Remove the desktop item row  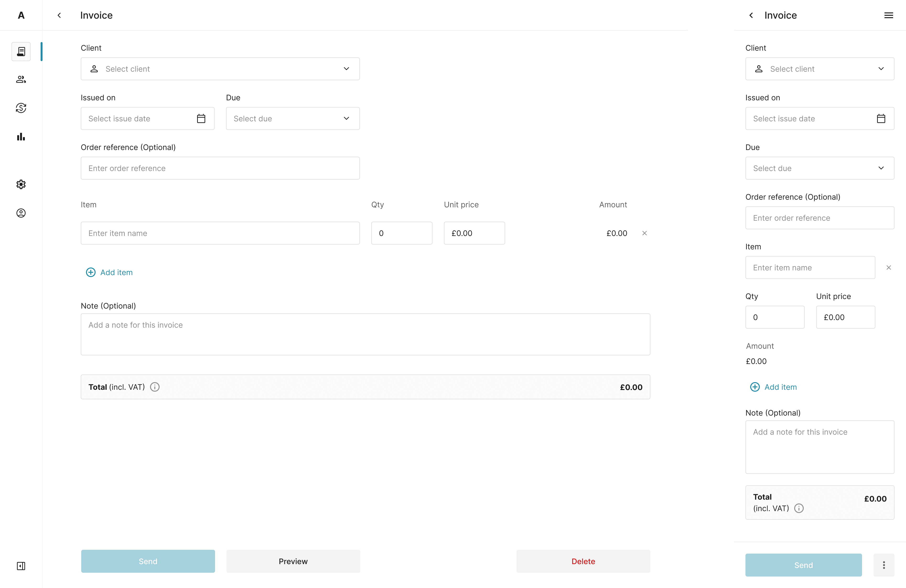tap(644, 233)
